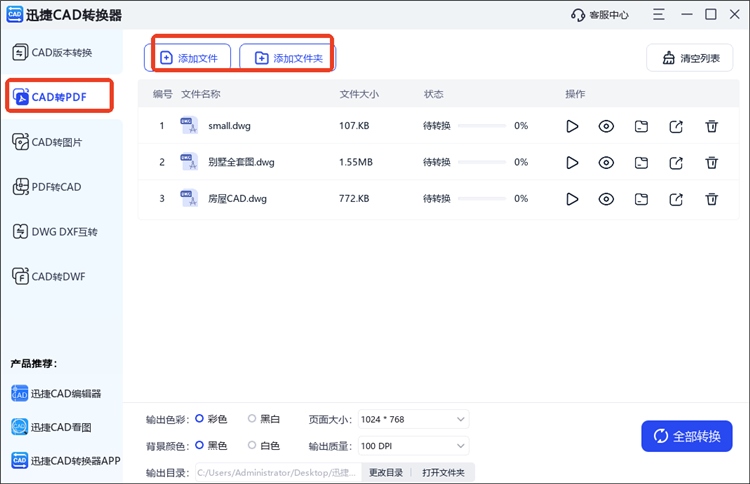The height and width of the screenshot is (484, 750).
Task: Click the 772.KB file size cell
Action: [354, 198]
